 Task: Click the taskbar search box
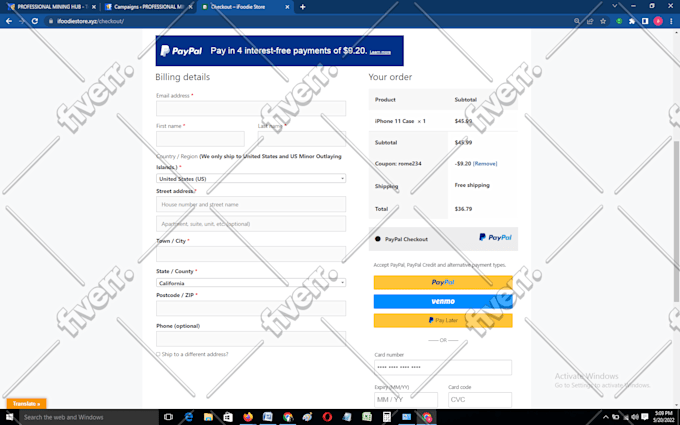(89, 417)
